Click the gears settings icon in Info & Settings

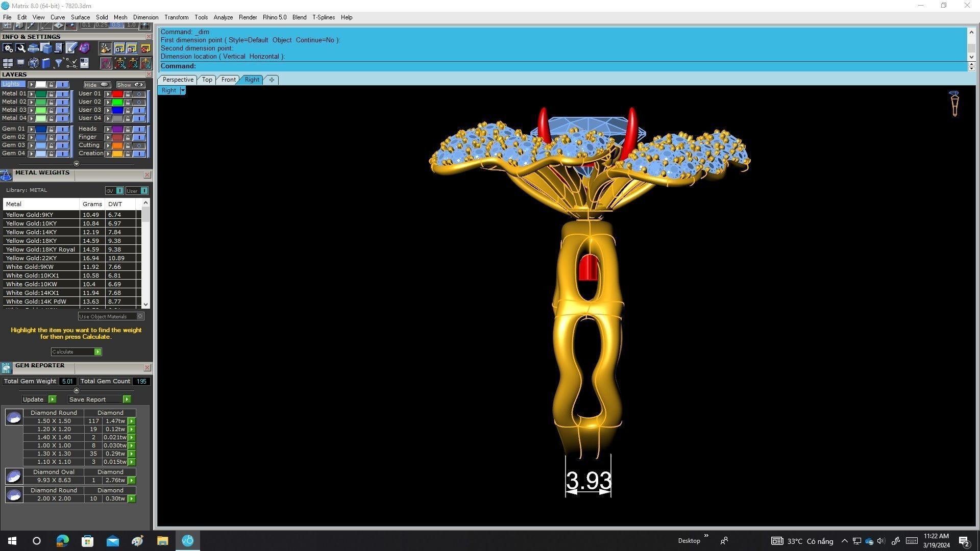pyautogui.click(x=8, y=48)
